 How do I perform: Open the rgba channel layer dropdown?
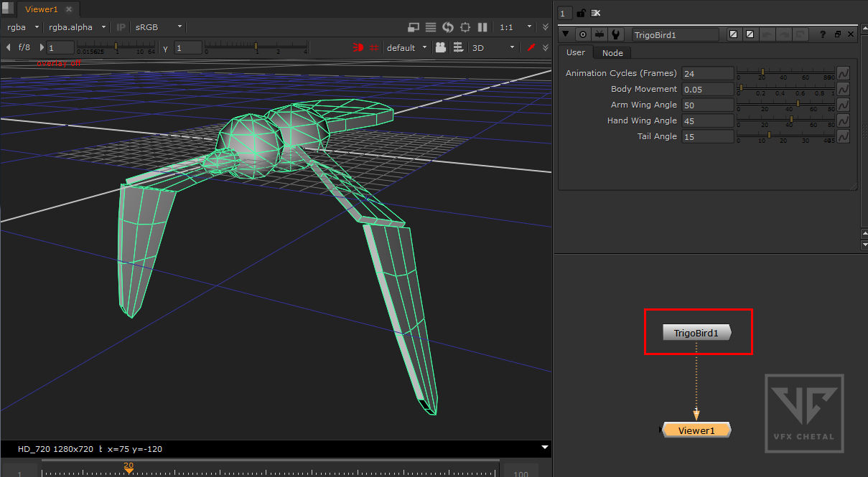[x=23, y=27]
